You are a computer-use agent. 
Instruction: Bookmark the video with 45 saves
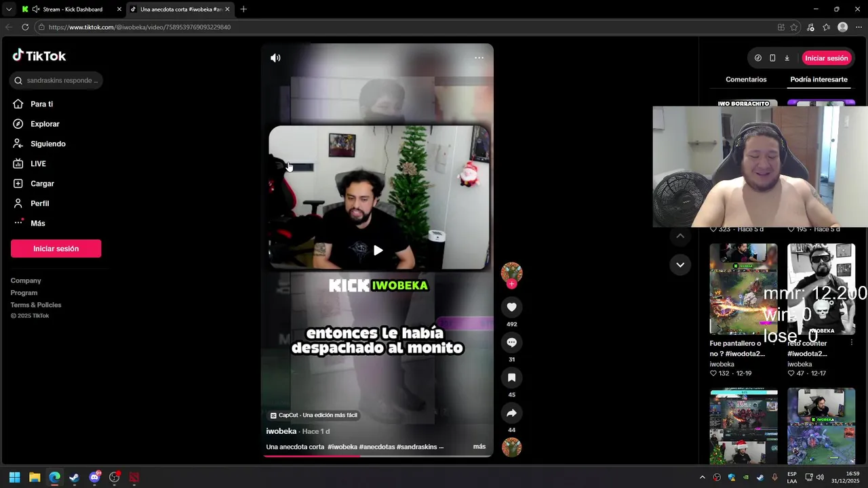click(x=511, y=378)
